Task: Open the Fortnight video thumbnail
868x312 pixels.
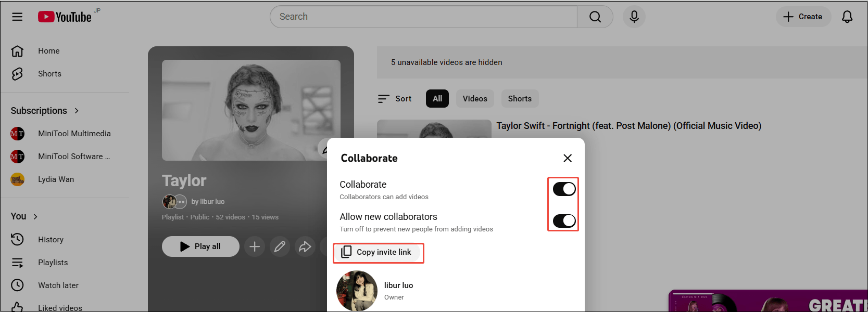Action: (434, 129)
